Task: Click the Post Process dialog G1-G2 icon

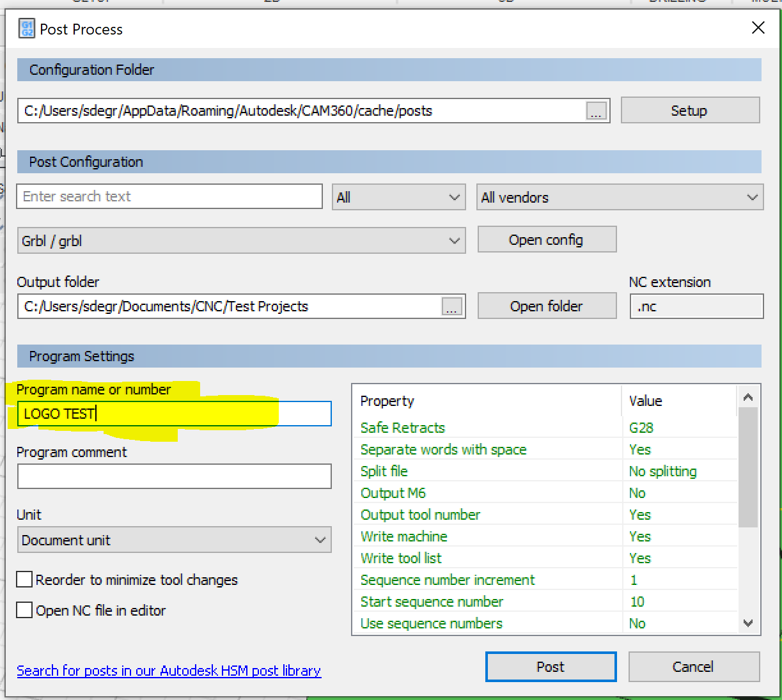Action: coord(26,29)
